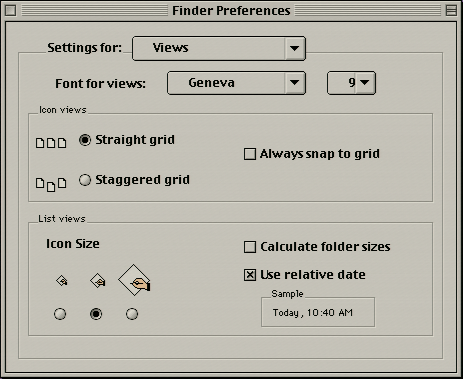
Task: Open the font size 9 popup menu
Action: pyautogui.click(x=351, y=83)
